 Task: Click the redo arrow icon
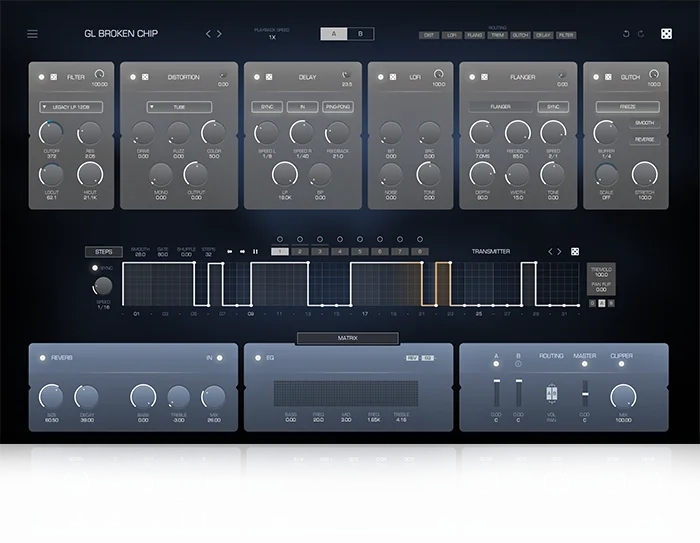[641, 34]
